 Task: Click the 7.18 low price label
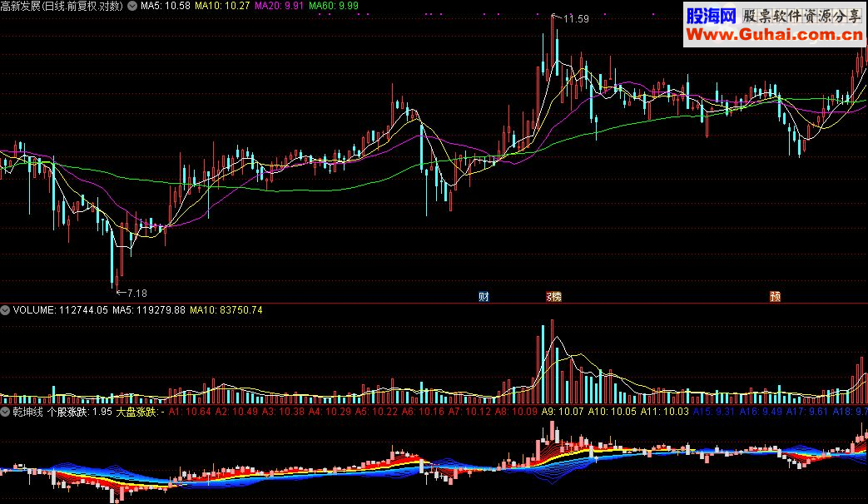point(136,294)
